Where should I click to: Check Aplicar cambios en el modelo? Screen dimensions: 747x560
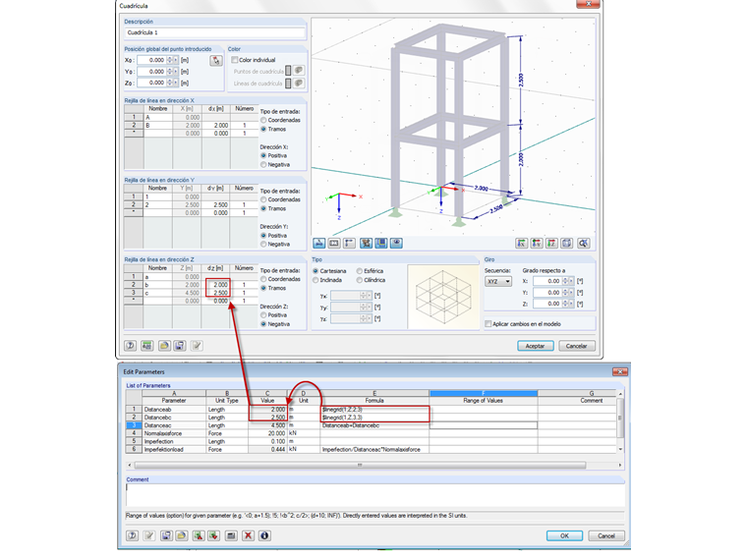[x=488, y=324]
